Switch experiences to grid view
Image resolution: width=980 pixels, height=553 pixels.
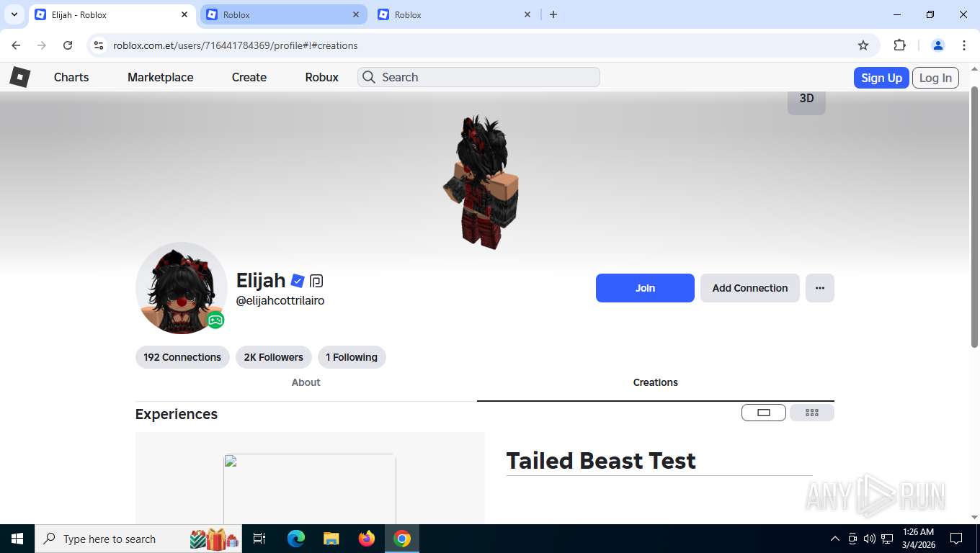(x=812, y=413)
